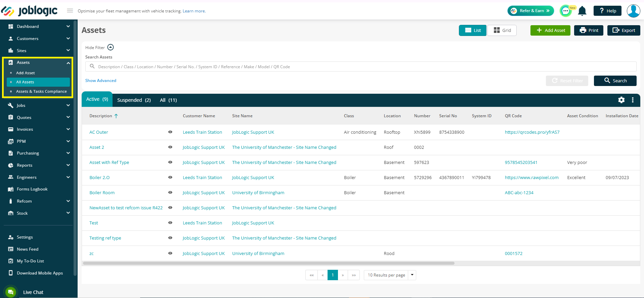Click the Refcom sidebar icon
The height and width of the screenshot is (298, 644).
(x=11, y=201)
